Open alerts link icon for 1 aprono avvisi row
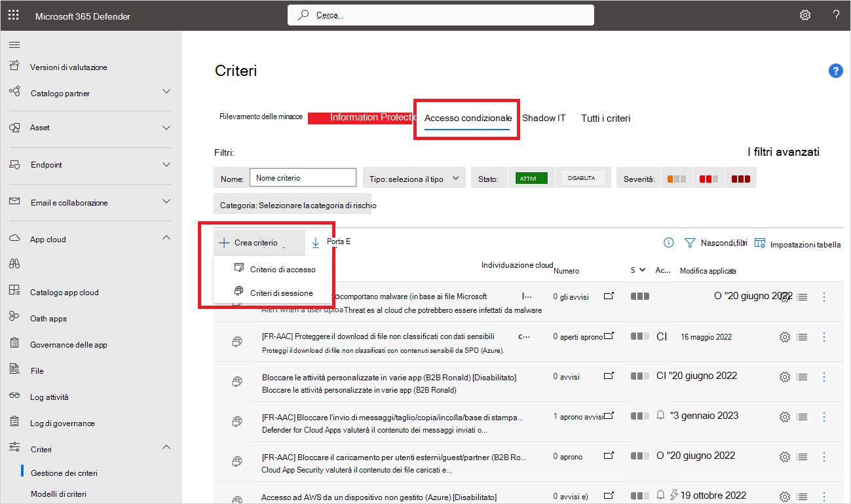 [x=609, y=416]
